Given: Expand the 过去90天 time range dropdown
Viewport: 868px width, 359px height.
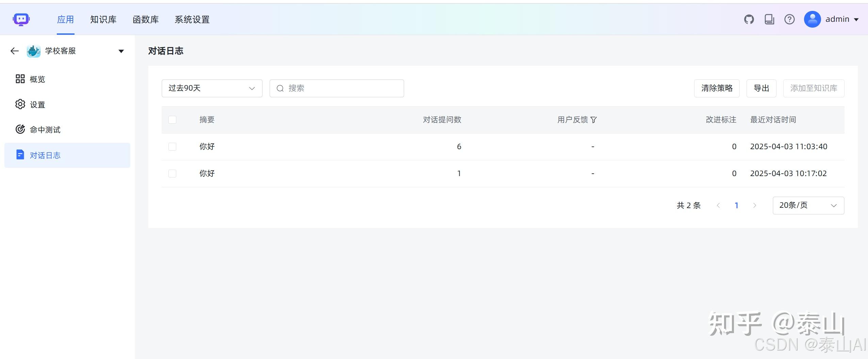Looking at the screenshot, I should pyautogui.click(x=211, y=88).
